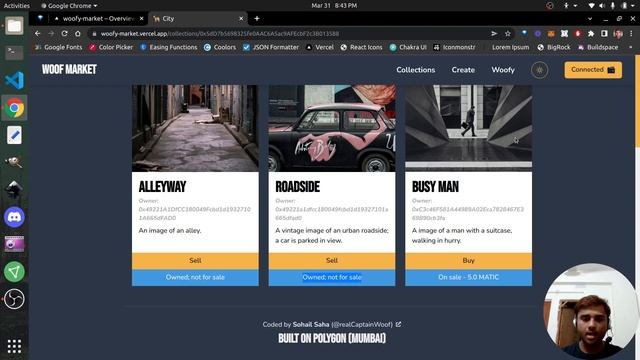Open Woofy nav item
The height and width of the screenshot is (360, 640).
tap(503, 70)
